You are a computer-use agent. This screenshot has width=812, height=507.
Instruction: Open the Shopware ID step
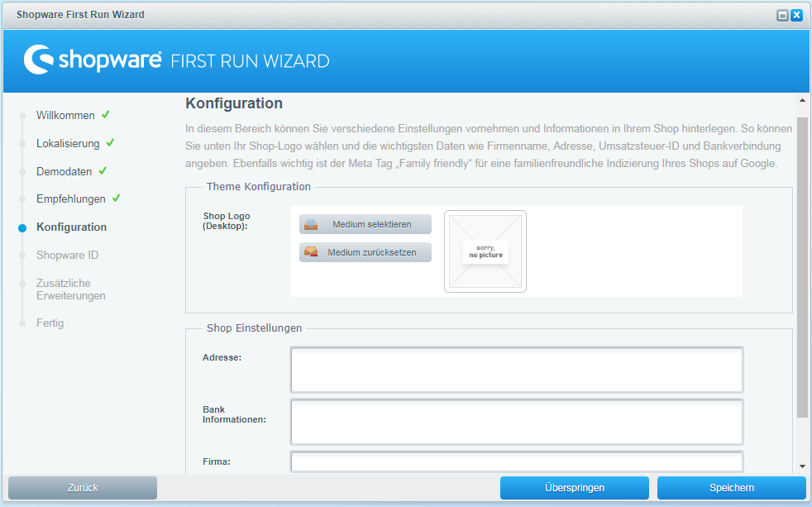click(67, 255)
